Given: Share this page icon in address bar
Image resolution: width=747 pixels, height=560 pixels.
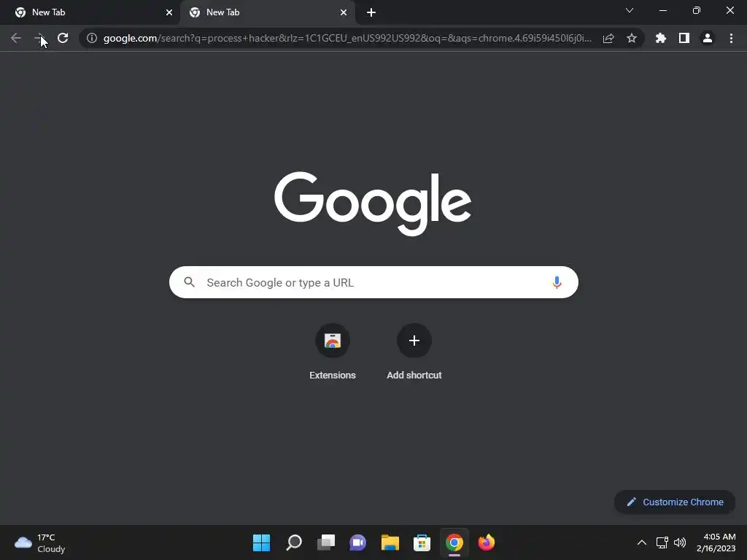Looking at the screenshot, I should click(x=608, y=38).
